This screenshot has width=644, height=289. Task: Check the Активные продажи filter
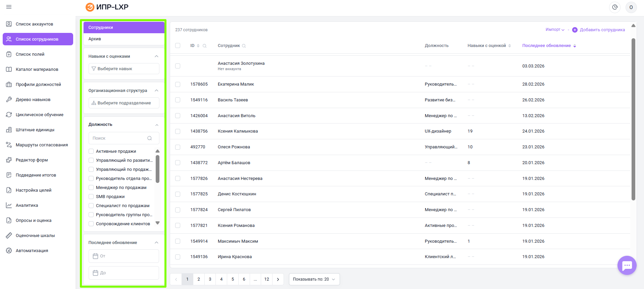91,151
